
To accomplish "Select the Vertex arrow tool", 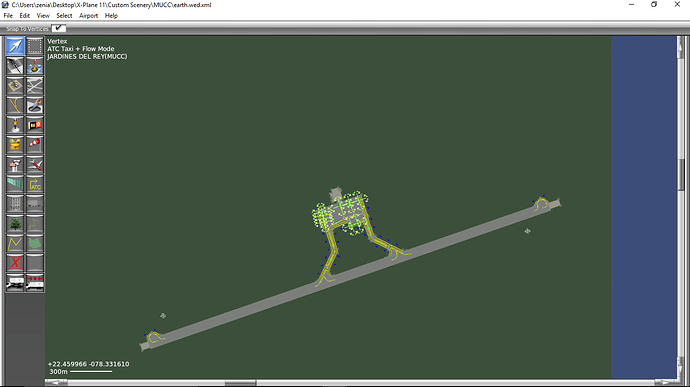I will [15, 46].
